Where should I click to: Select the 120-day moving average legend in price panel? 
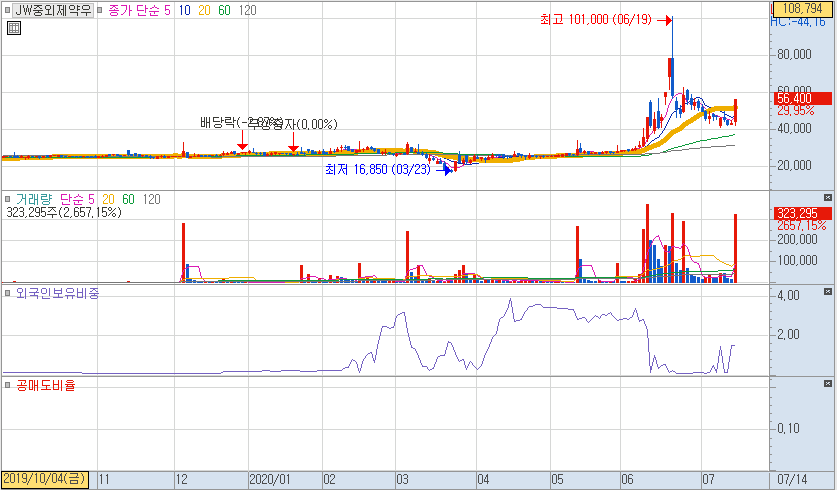[247, 10]
